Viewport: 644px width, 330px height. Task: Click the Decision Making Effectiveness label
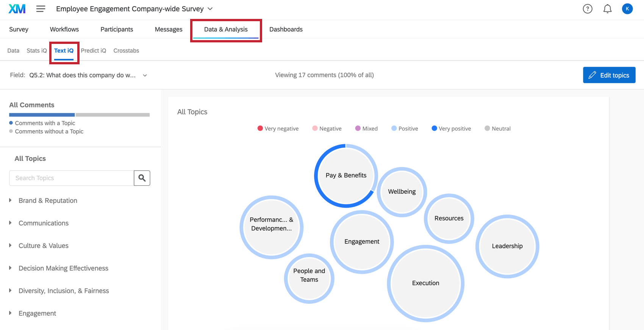63,268
